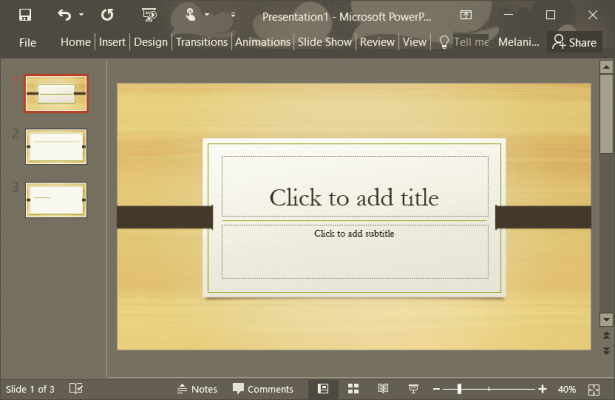The image size is (615, 400).
Task: Switch to the Home tab
Action: (75, 42)
